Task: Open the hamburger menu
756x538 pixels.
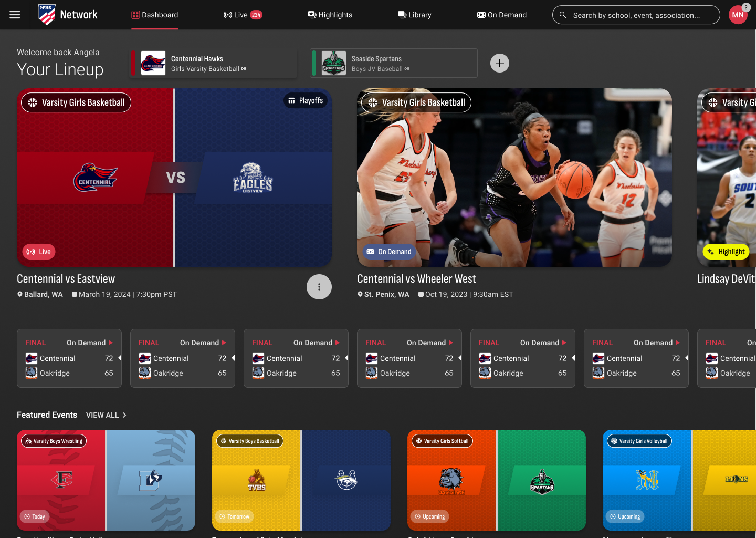Action: (x=15, y=15)
